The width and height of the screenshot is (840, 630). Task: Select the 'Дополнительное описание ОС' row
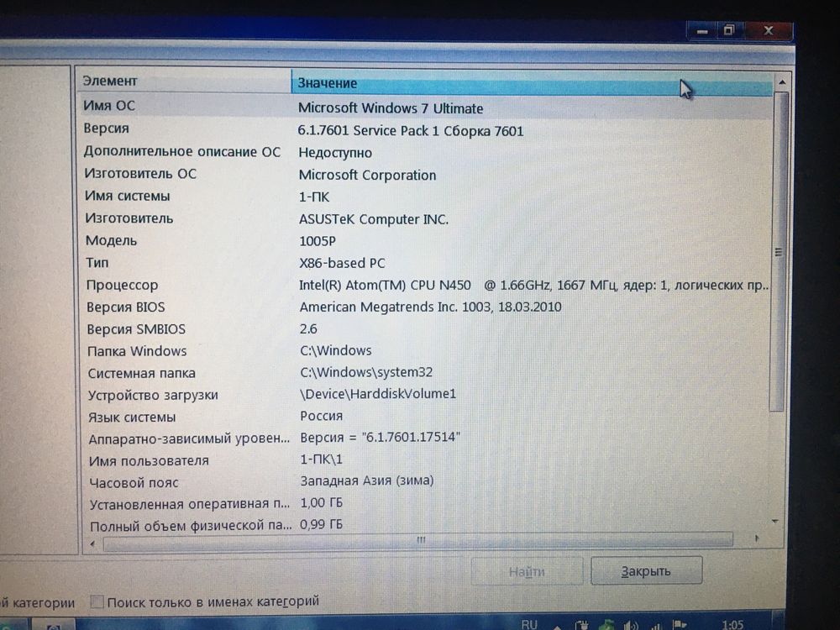[427, 152]
